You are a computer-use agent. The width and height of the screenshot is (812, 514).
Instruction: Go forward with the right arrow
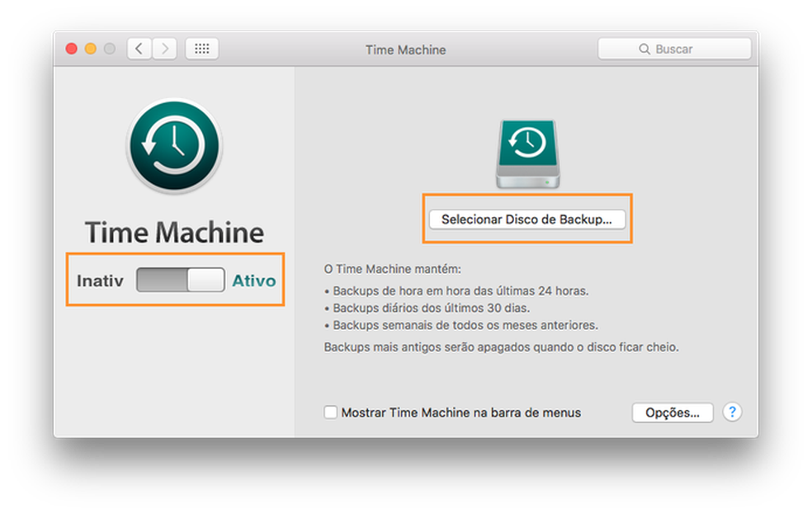pos(165,50)
